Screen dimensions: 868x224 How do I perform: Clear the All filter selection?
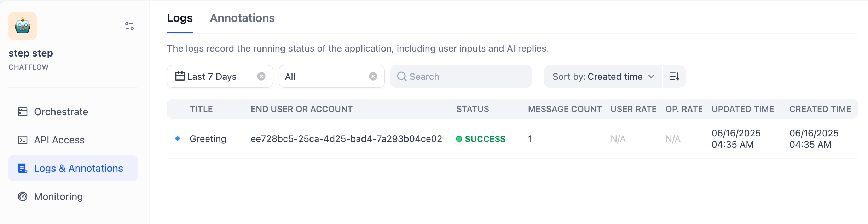tap(373, 76)
